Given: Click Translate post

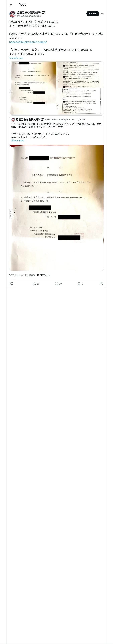Looking at the screenshot, I should pos(16,58).
